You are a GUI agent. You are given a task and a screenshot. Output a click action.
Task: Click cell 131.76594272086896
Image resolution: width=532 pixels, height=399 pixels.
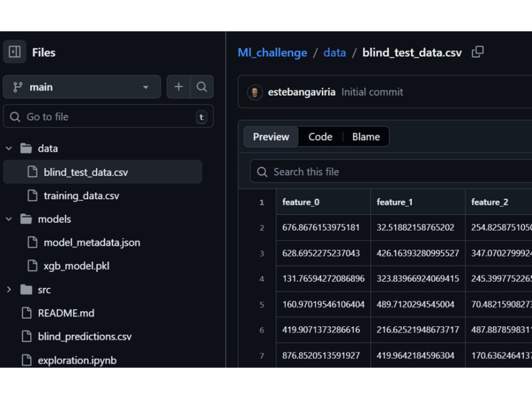pos(323,279)
